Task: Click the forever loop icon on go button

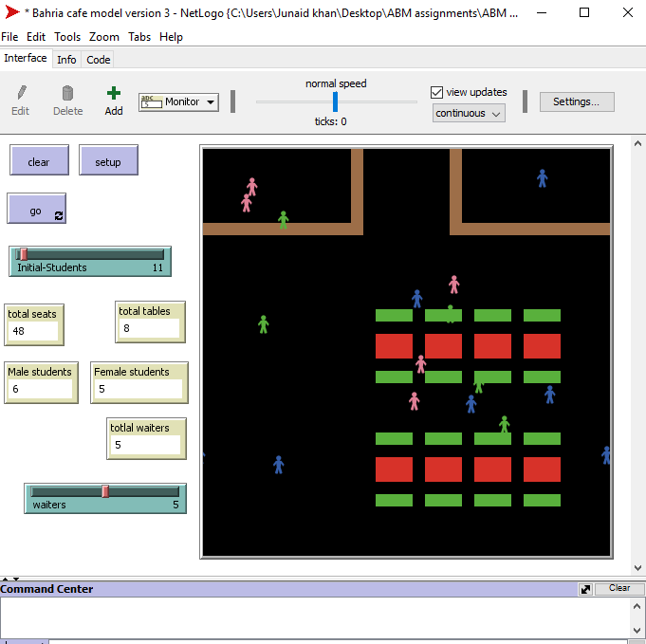Action: pyautogui.click(x=59, y=215)
